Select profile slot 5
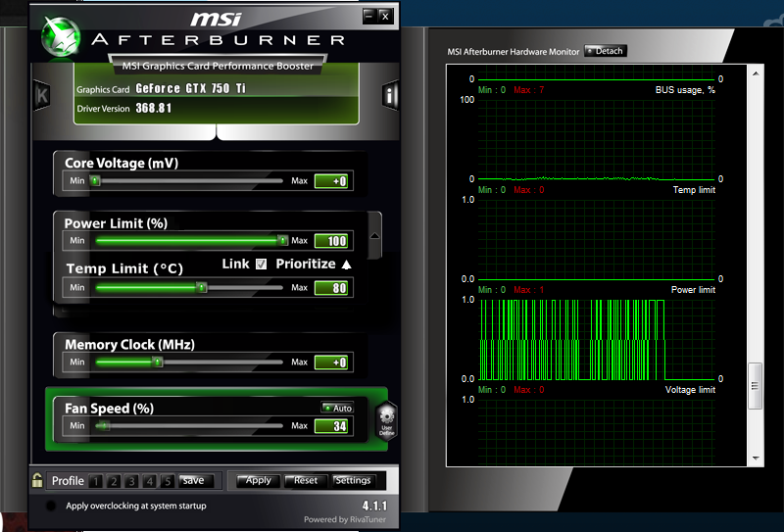The image size is (784, 532). (x=168, y=481)
